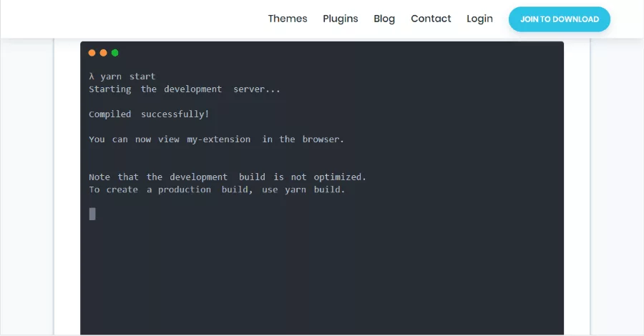Open the Contact page
Image resolution: width=644 pixels, height=336 pixels.
pyautogui.click(x=431, y=19)
